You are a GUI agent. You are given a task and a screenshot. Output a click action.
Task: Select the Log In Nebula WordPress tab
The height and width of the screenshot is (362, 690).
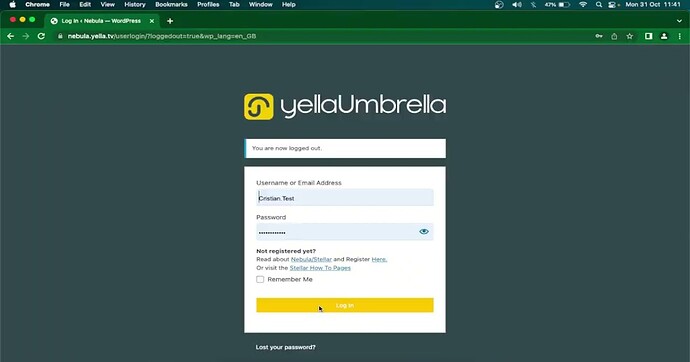click(x=101, y=21)
